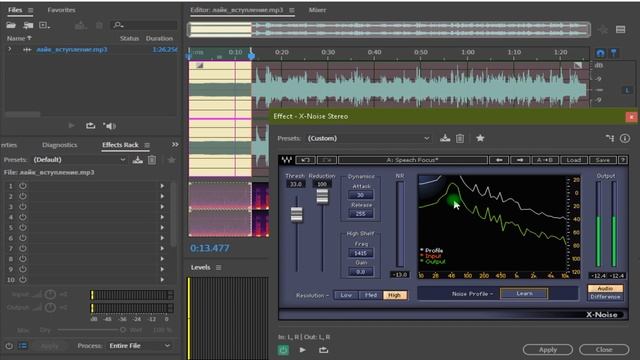Toggle power for effects slot 2
Screen dimensions: 640x360
point(23,196)
